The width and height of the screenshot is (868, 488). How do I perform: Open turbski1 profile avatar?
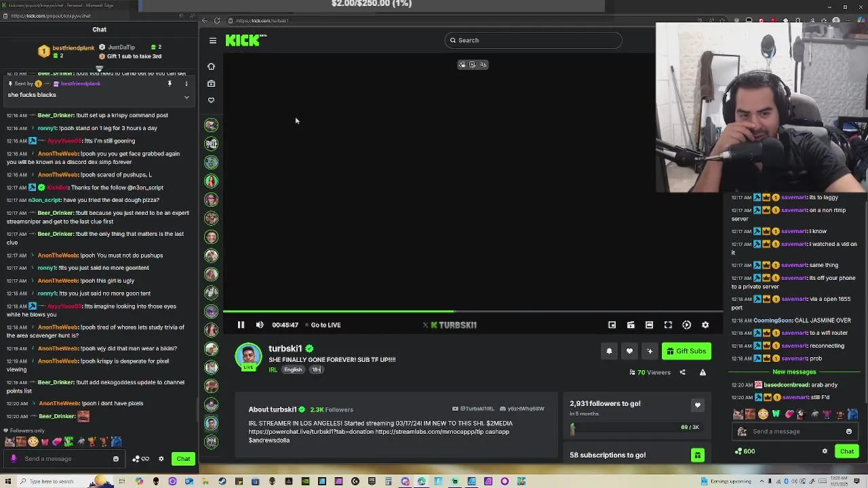click(248, 357)
